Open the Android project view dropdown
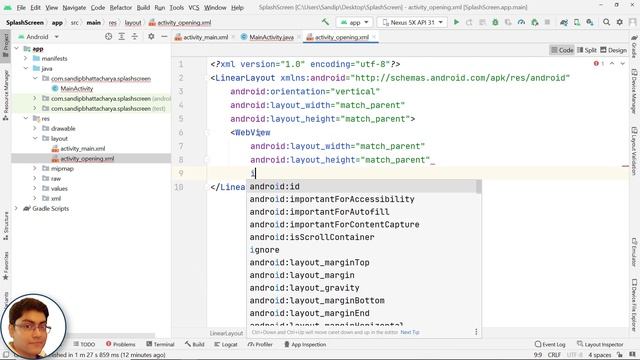 click(39, 37)
